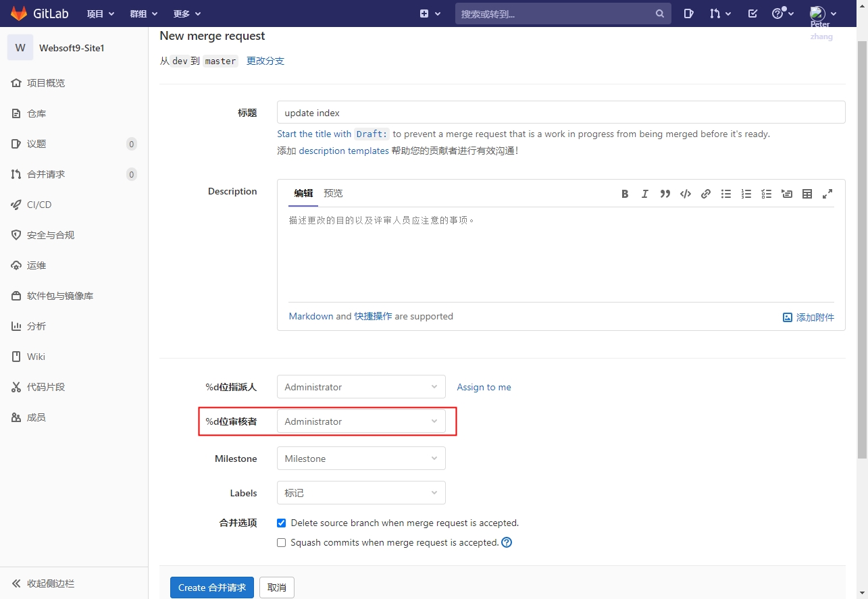Uncheck Delete source branch option
This screenshot has width=868, height=599.
click(282, 523)
